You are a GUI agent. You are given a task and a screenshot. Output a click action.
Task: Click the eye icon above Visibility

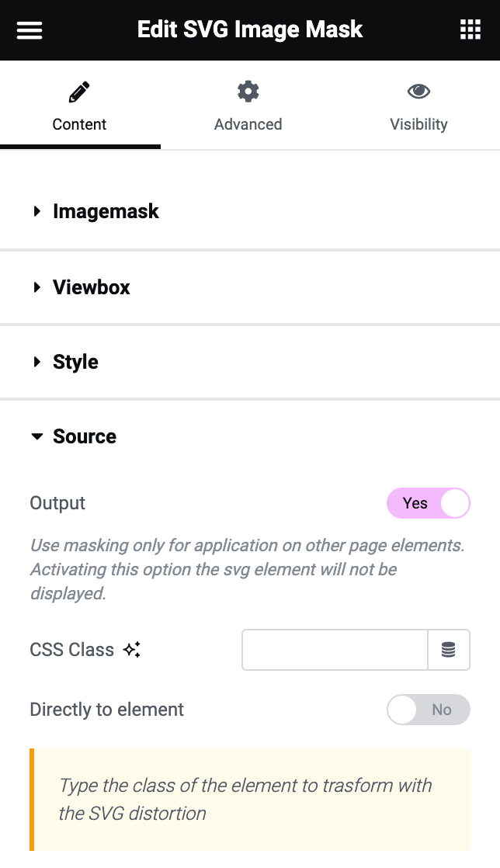[x=418, y=91]
